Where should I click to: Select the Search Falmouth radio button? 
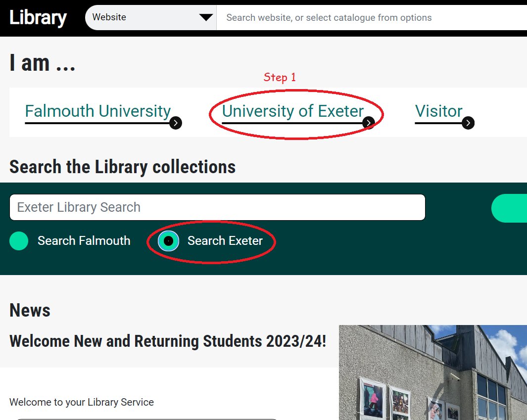pyautogui.click(x=19, y=241)
